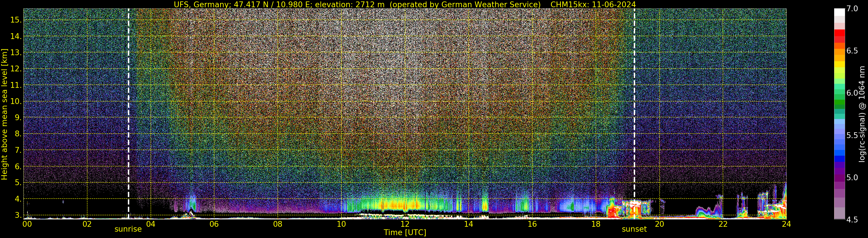Click the 'sunset' label below the axis
This screenshot has height=238, width=868.
634,229
